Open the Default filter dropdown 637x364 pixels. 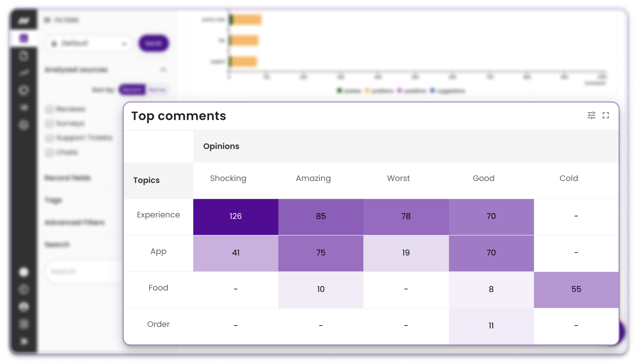pos(89,44)
